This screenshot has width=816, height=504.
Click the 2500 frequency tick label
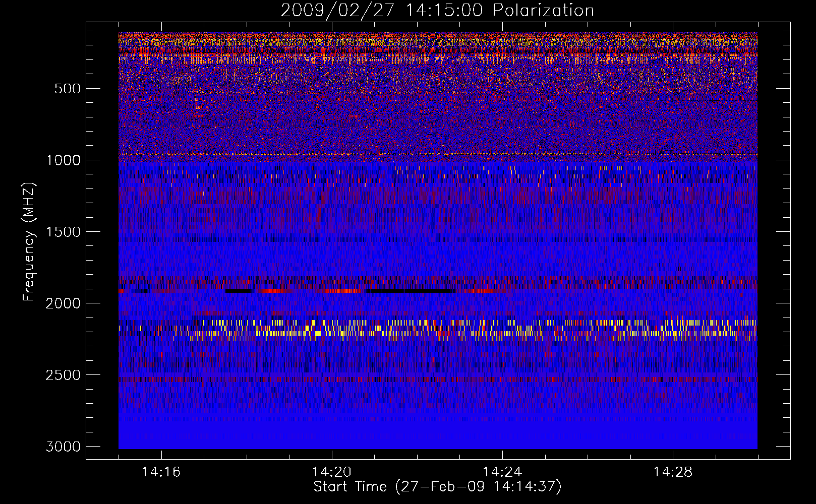(x=63, y=375)
